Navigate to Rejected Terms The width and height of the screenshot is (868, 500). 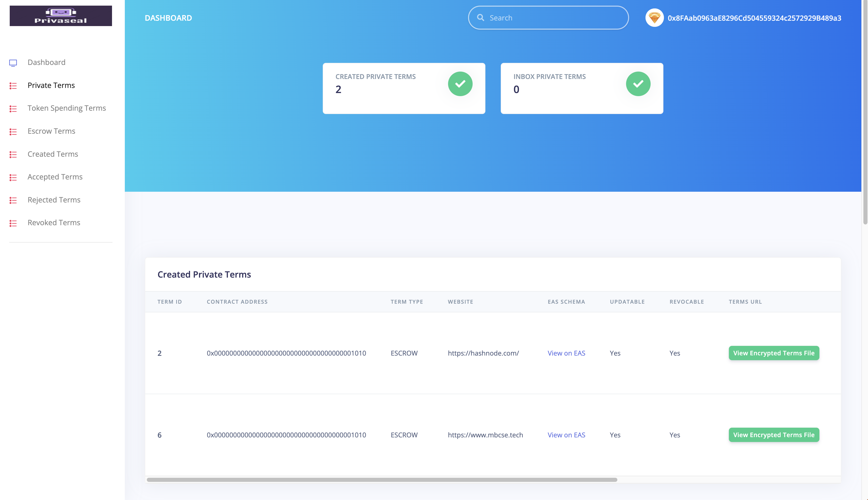pos(54,200)
